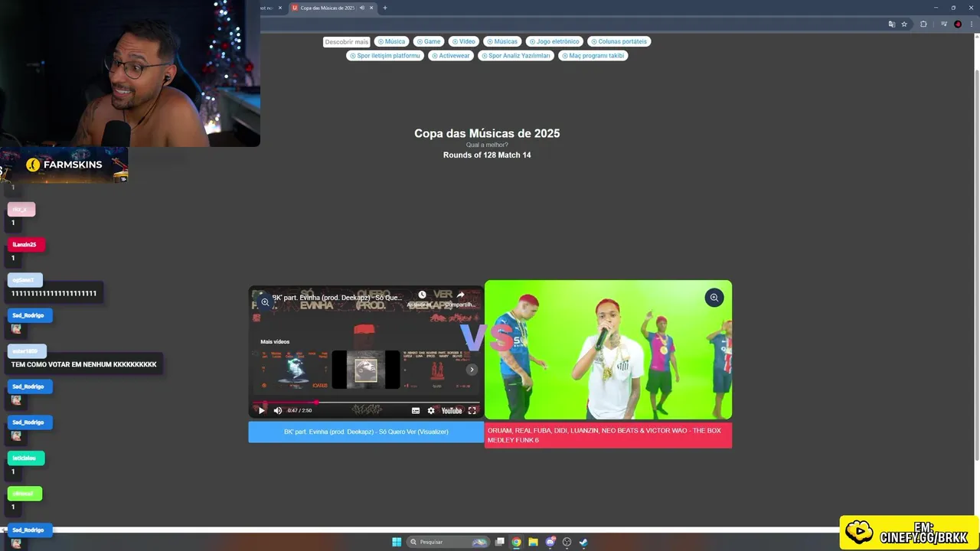Enter fullscreen in the YouTube player

coord(472,411)
